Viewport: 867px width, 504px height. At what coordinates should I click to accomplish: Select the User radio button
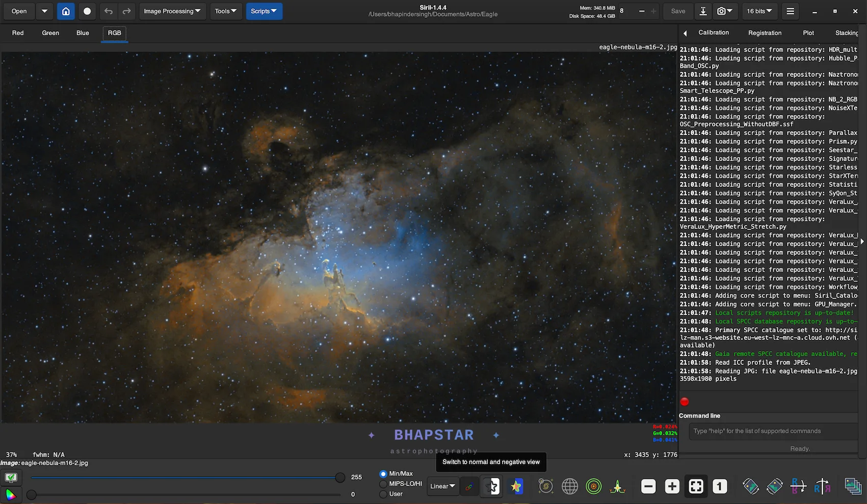(383, 494)
